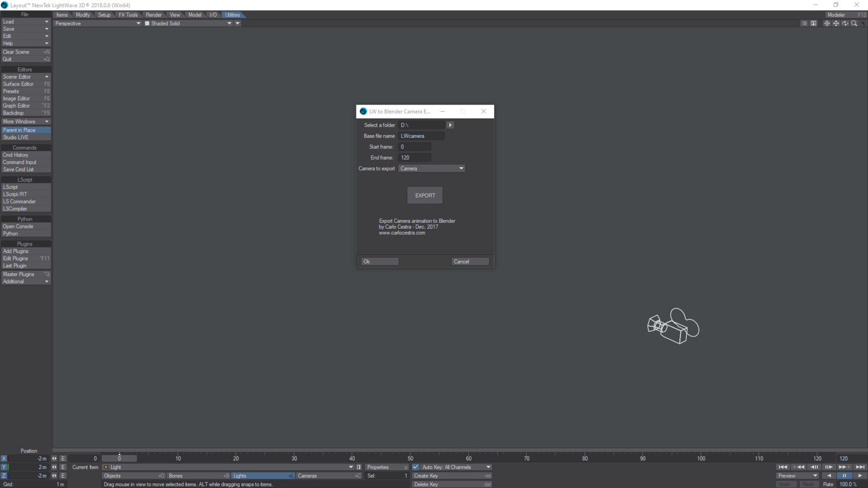868x488 pixels.
Task: Click the X position arrows button
Action: [54, 458]
